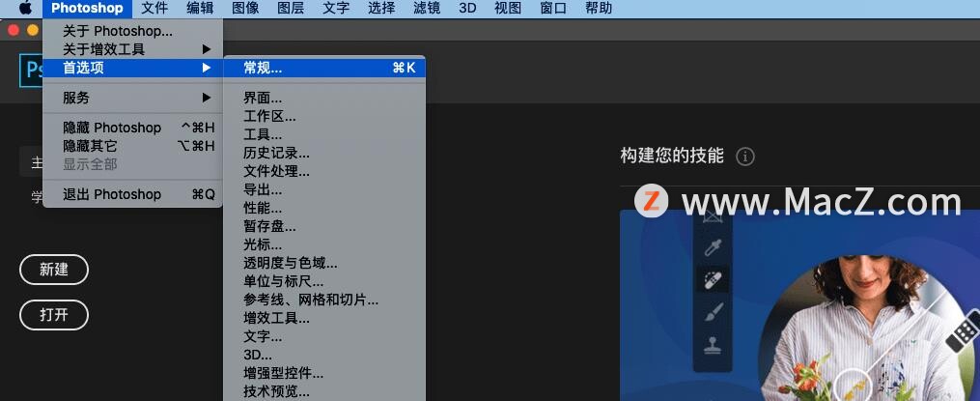This screenshot has height=401, width=980.
Task: Open the Apple menu
Action: (x=25, y=8)
